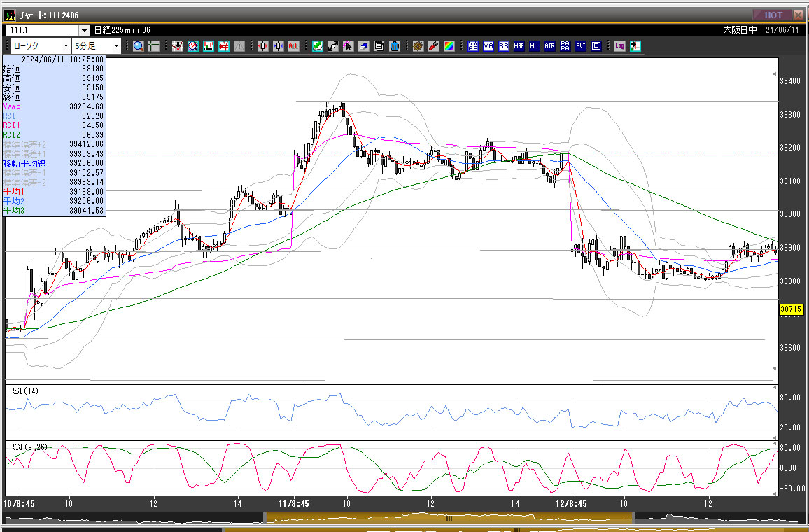The height and width of the screenshot is (532, 809).
Task: Click the chart with down-arrow icon
Action: 178,46
